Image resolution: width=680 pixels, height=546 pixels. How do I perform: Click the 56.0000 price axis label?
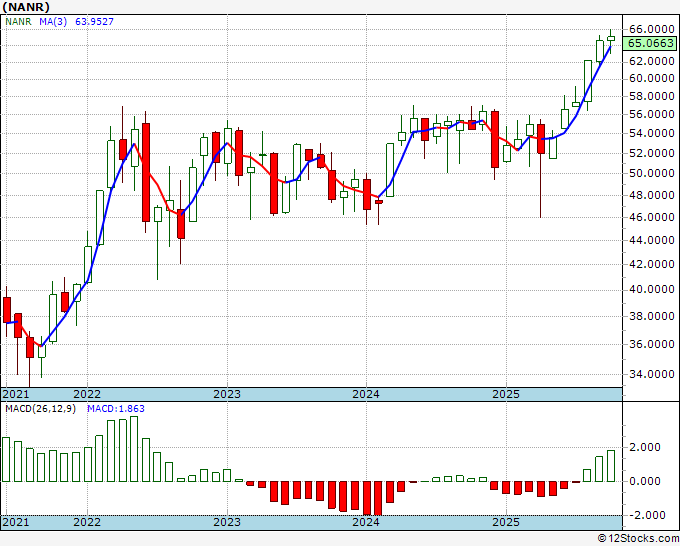pyautogui.click(x=651, y=114)
